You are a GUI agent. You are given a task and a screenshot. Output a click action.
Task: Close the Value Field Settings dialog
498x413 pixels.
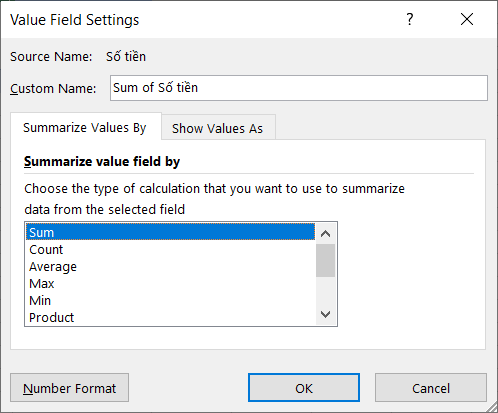467,19
